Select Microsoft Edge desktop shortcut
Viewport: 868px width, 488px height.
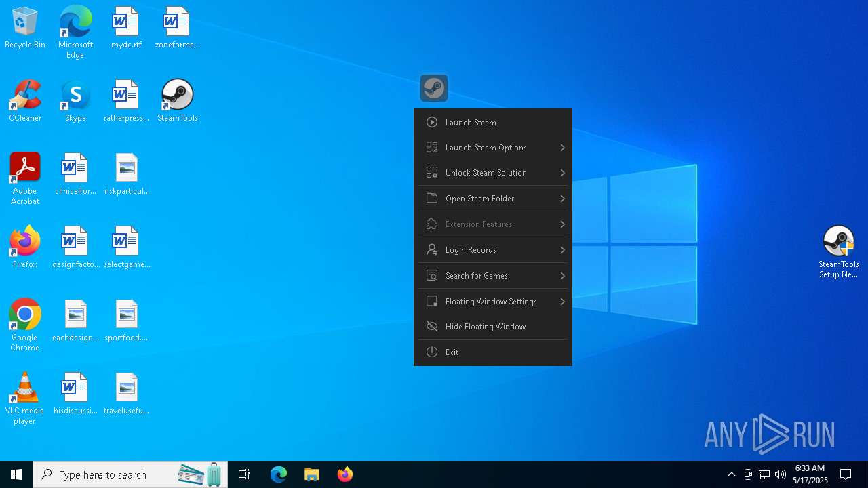pyautogui.click(x=75, y=32)
